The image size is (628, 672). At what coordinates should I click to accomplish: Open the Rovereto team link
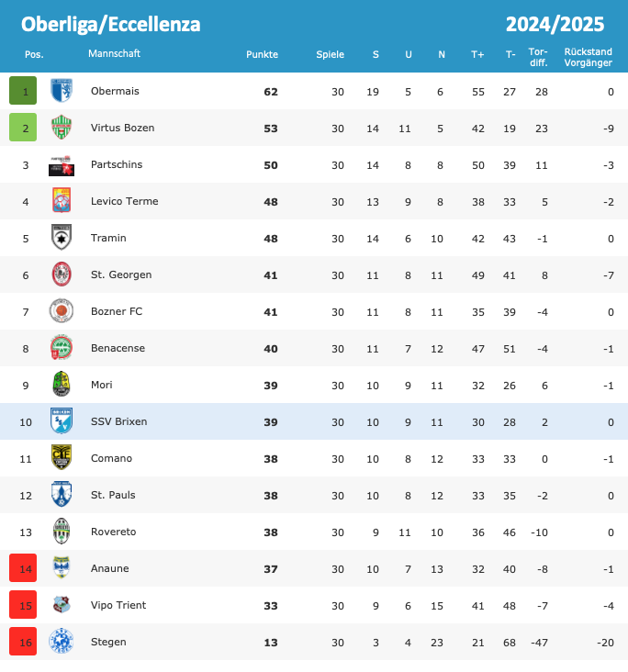point(113,532)
